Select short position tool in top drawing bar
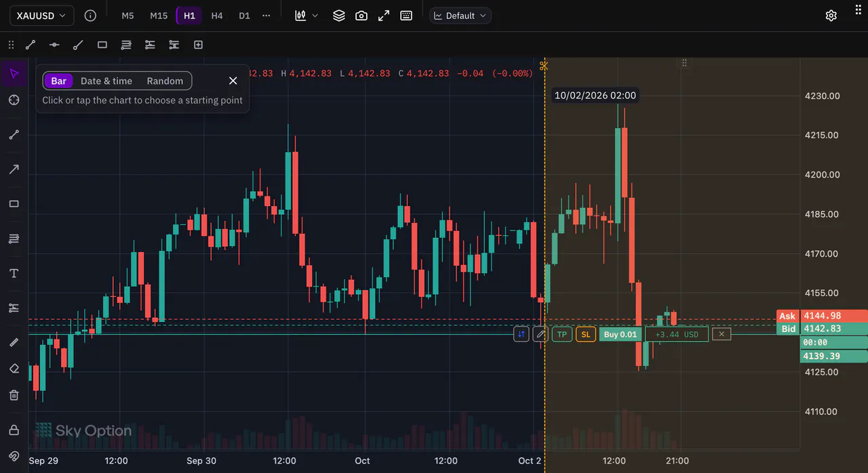The image size is (868, 473). 174,45
